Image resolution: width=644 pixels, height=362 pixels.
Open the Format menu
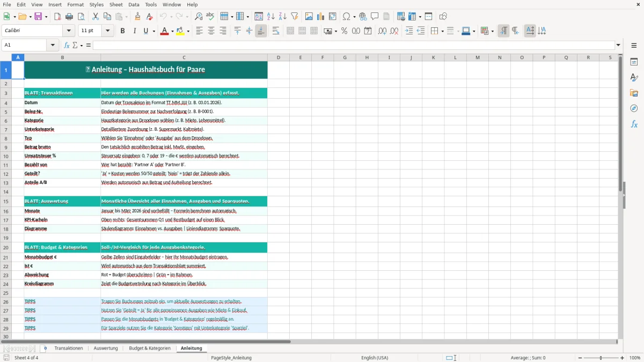(x=75, y=4)
